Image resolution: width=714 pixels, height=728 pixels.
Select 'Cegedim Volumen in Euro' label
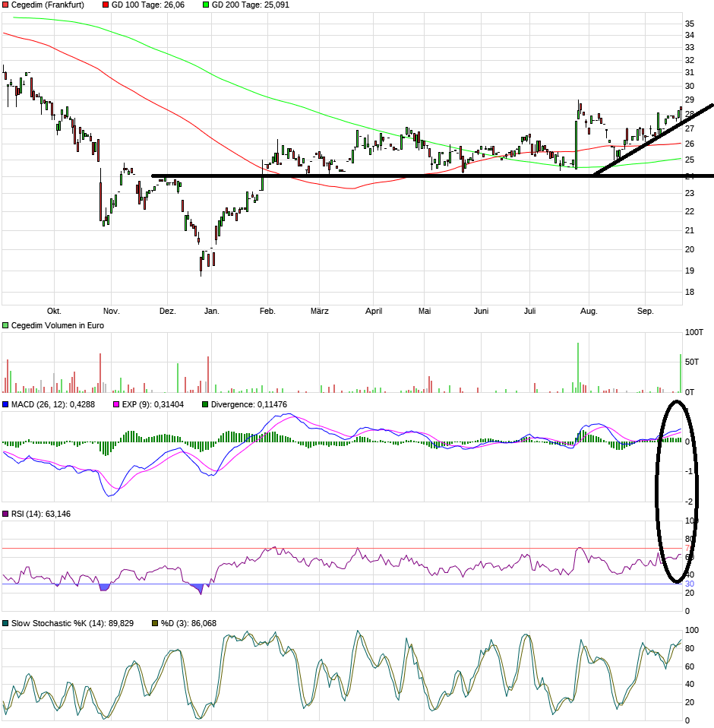(x=58, y=325)
